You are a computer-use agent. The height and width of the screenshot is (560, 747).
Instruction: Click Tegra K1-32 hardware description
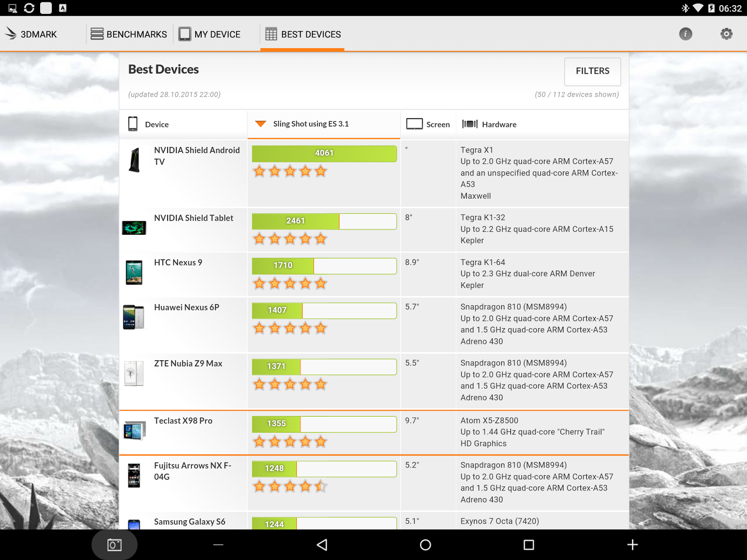[x=537, y=229]
